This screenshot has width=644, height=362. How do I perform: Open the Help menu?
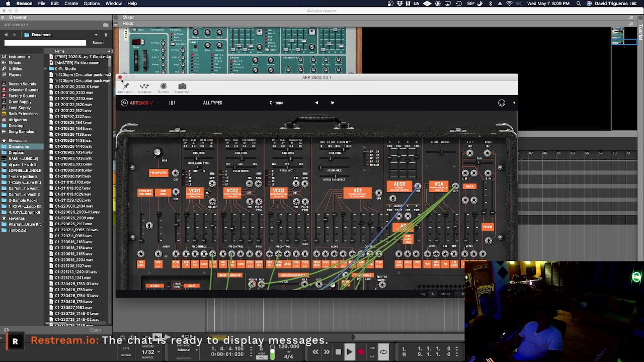(132, 4)
